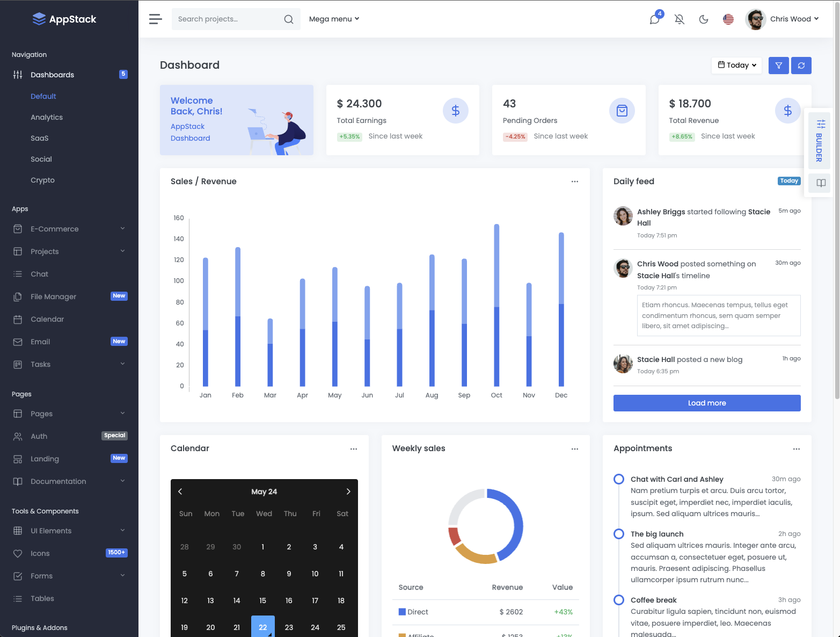This screenshot has height=637, width=840.
Task: Go to previous month in calendar
Action: pos(180,491)
